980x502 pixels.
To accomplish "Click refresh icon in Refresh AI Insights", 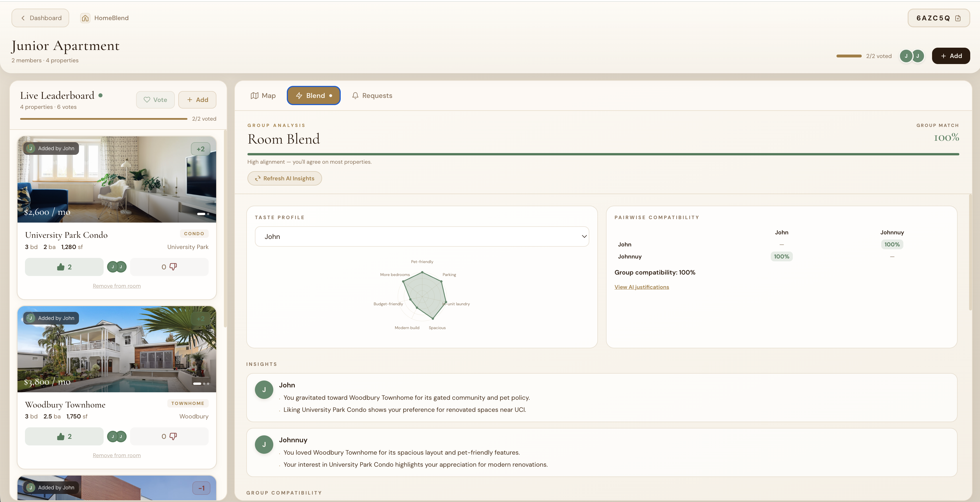I will (x=257, y=179).
